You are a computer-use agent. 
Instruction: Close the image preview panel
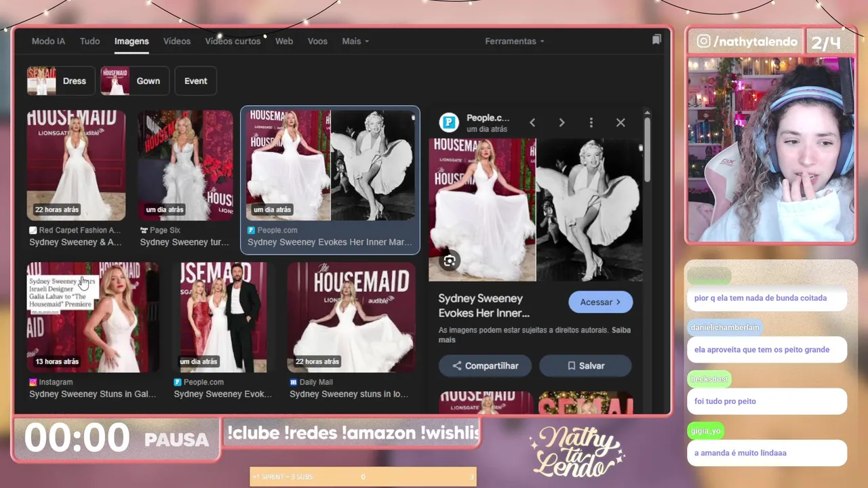click(x=620, y=123)
